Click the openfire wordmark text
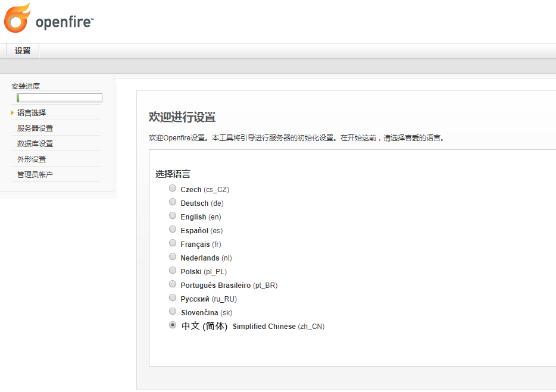The width and height of the screenshot is (556, 392). 64,22
